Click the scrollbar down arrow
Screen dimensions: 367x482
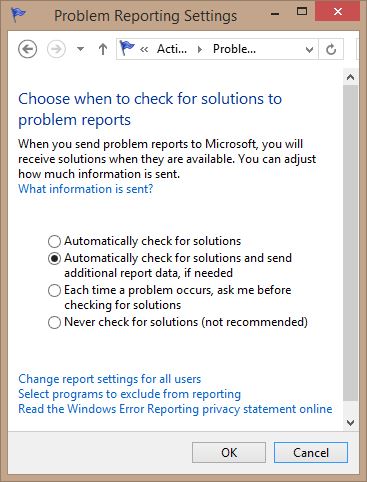[x=350, y=423]
